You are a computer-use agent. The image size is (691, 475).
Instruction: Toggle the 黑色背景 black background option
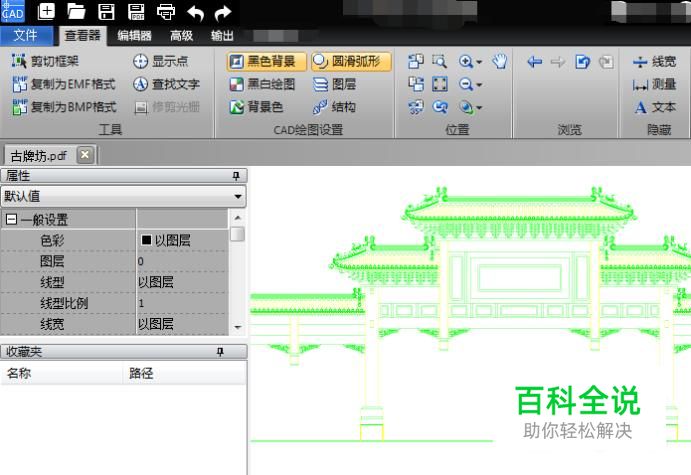[x=266, y=62]
